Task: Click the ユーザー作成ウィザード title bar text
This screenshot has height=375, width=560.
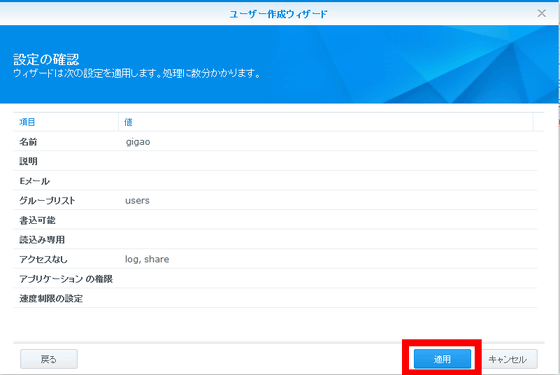Action: [x=279, y=14]
